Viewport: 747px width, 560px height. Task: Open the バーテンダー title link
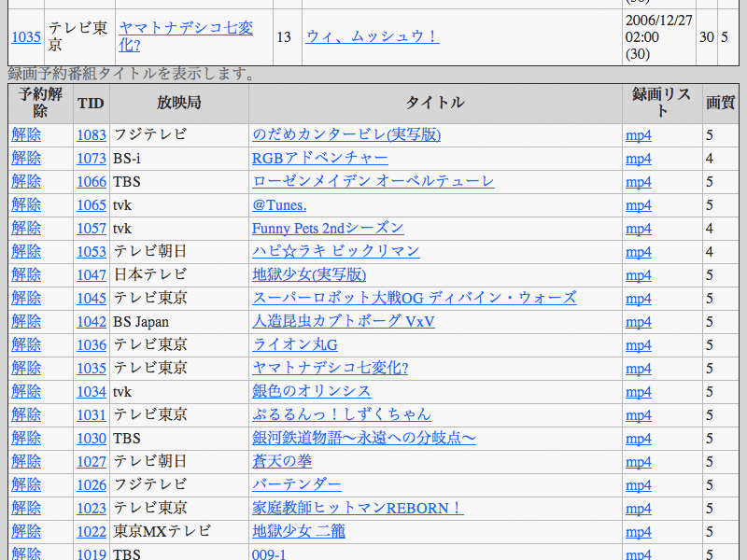(x=297, y=485)
